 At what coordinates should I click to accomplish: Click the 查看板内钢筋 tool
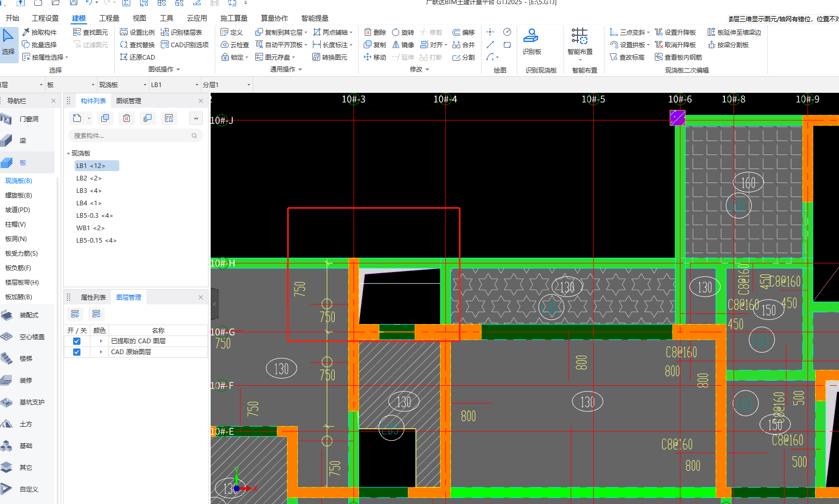pos(679,57)
